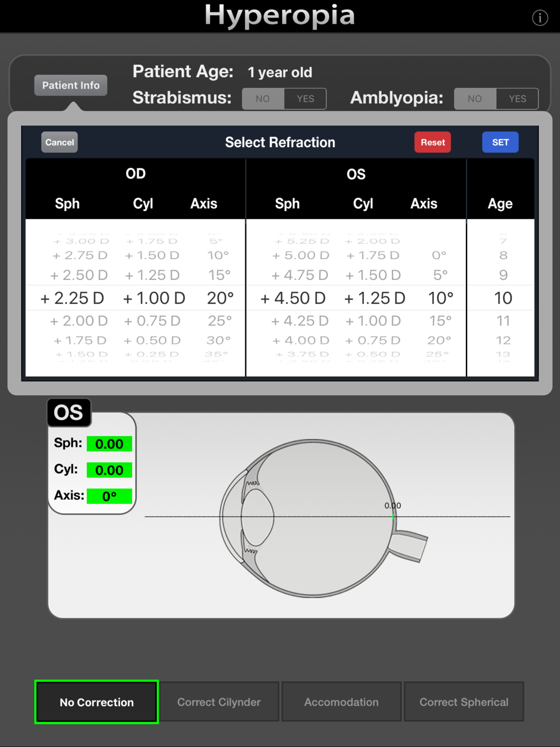Select OD cylinder +0.50 D
Screen dimensions: 560x747
152,340
